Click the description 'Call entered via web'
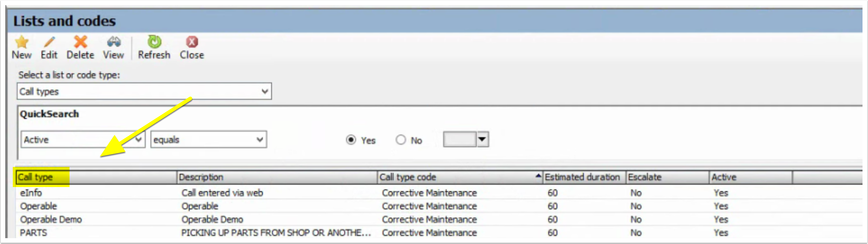The image size is (868, 244). click(x=222, y=193)
